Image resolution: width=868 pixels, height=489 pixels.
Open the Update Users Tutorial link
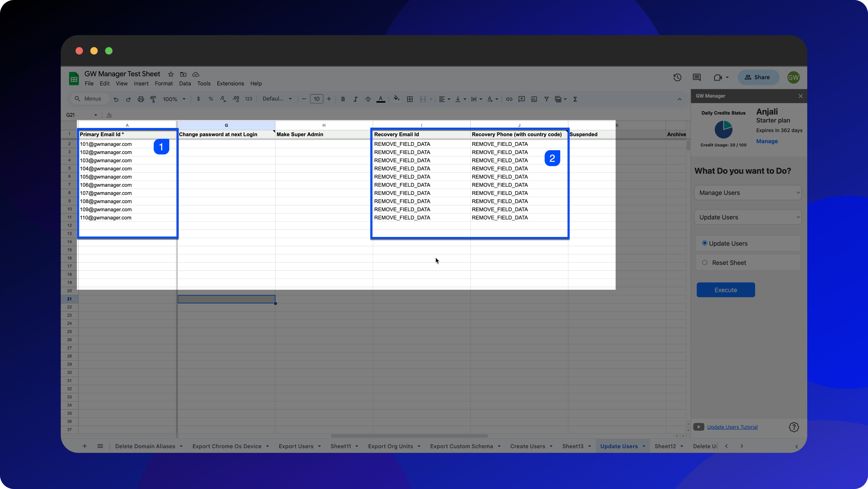(732, 427)
